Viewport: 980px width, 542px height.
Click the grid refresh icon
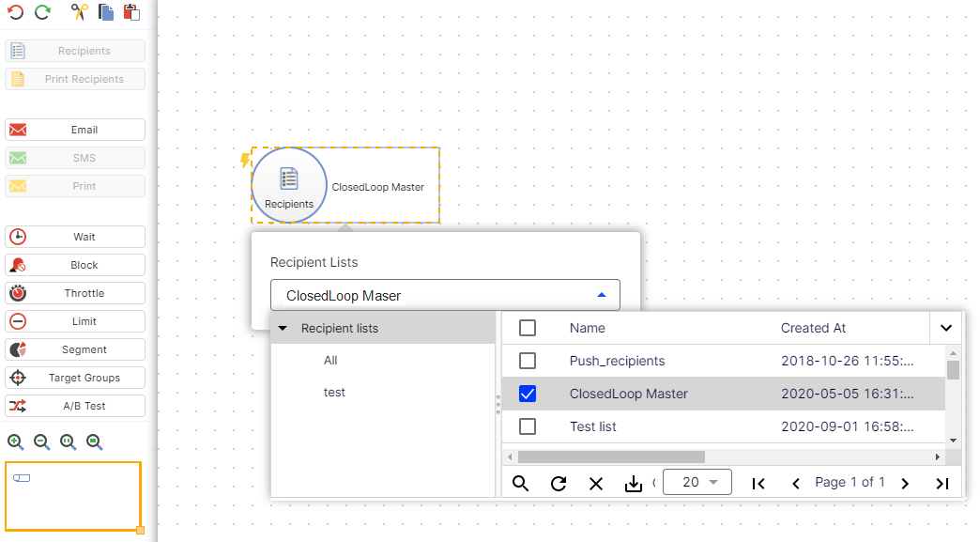pyautogui.click(x=559, y=483)
